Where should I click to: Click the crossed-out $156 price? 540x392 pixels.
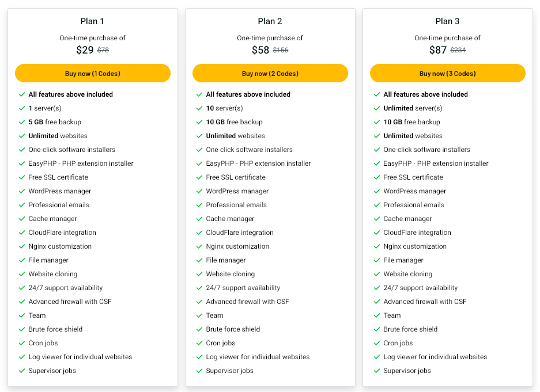[281, 50]
